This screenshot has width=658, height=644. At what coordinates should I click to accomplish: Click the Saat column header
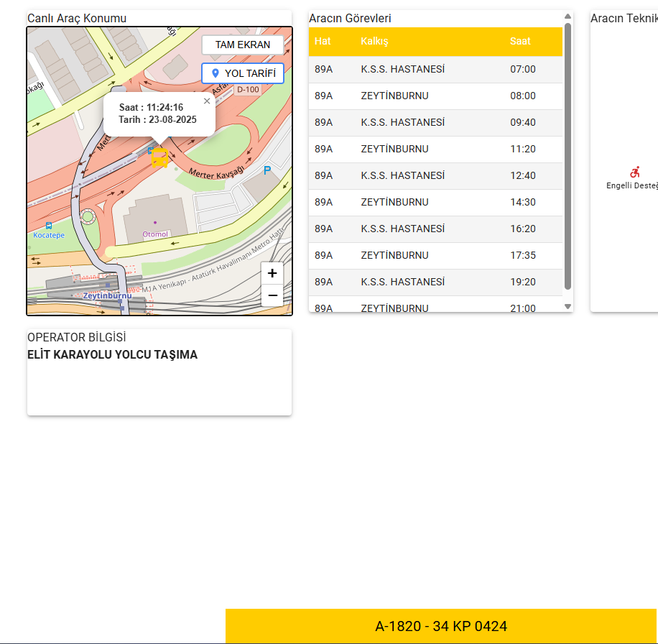(x=520, y=41)
